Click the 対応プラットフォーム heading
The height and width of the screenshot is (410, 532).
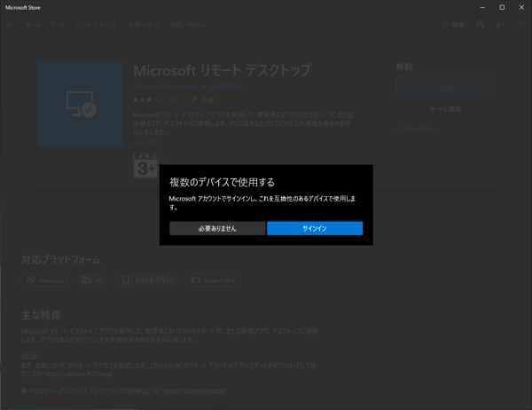tap(60, 260)
